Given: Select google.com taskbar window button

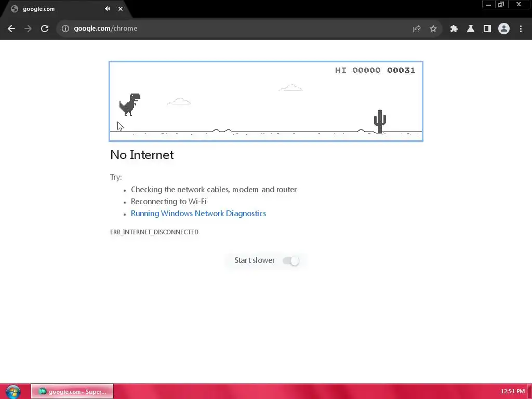Looking at the screenshot, I should pyautogui.click(x=72, y=392).
